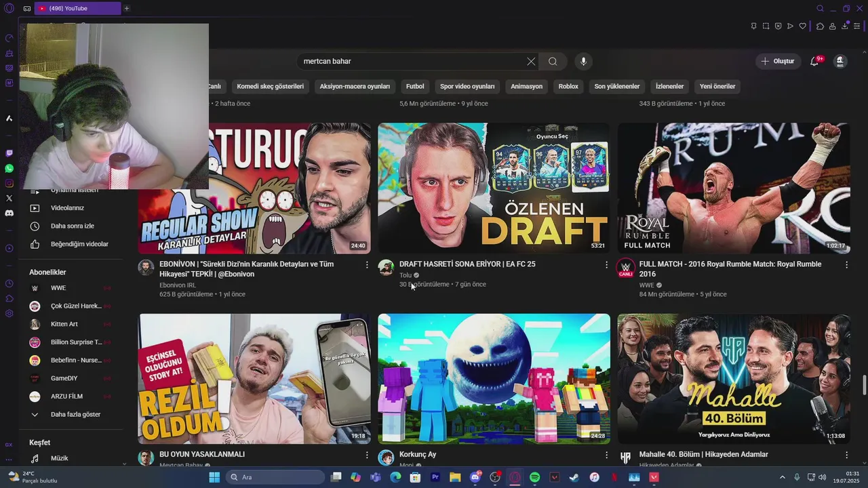Open options menu for Royal Rumble video
This screenshot has height=488, width=868.
846,264
